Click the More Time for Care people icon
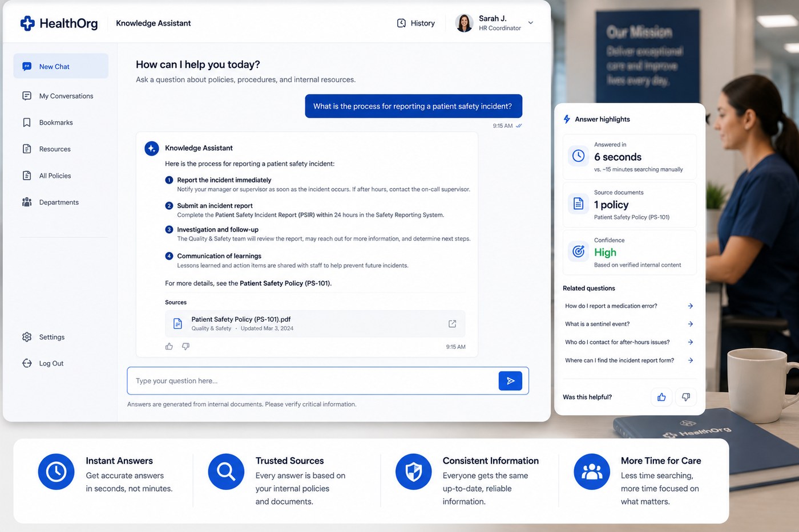799x532 pixels. click(592, 472)
